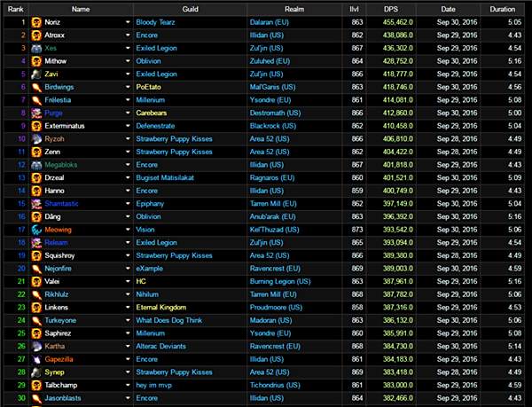The image size is (532, 407).
Task: Open player name Saphirez
Action: [x=58, y=333]
